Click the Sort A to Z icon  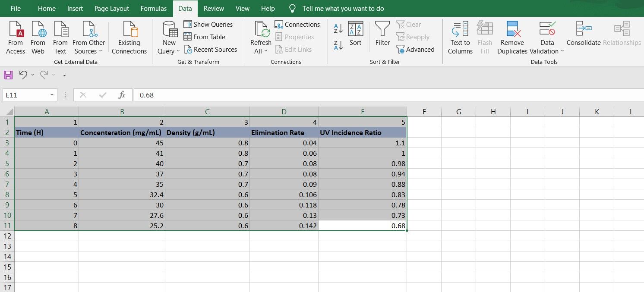coord(338,28)
